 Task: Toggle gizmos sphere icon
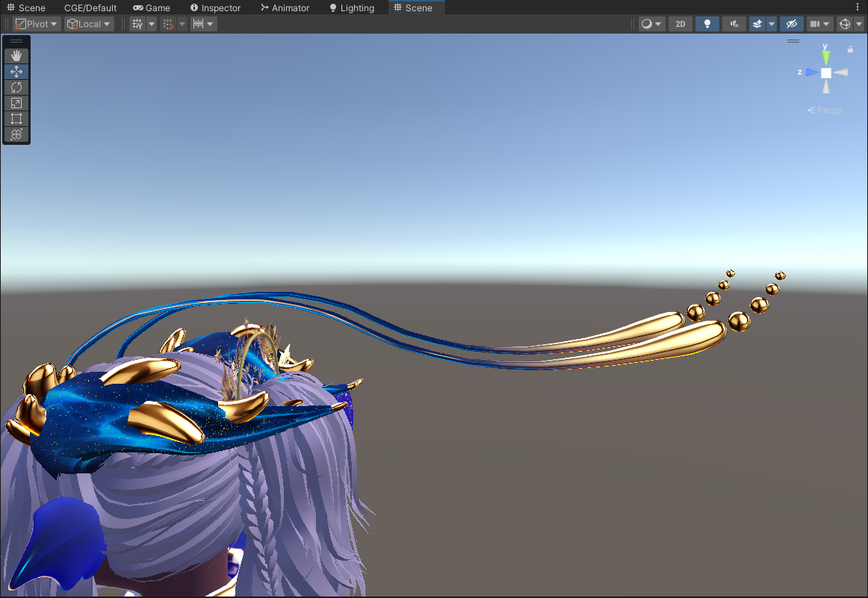(844, 24)
